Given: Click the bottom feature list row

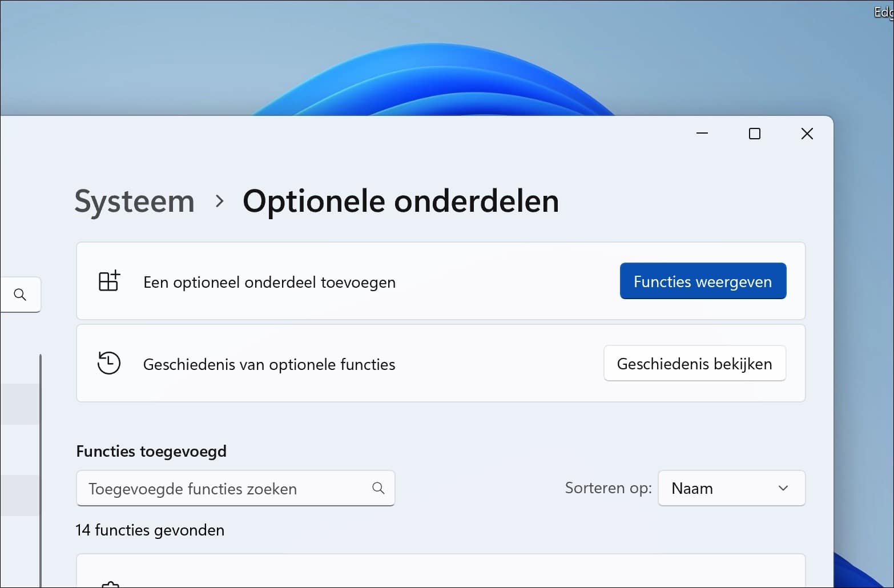Looking at the screenshot, I should 440,574.
